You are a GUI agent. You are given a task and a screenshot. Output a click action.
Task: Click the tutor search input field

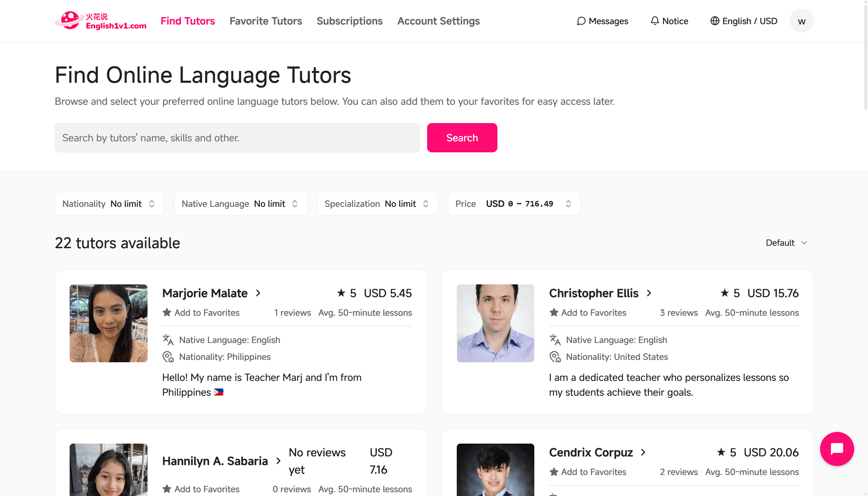(237, 138)
